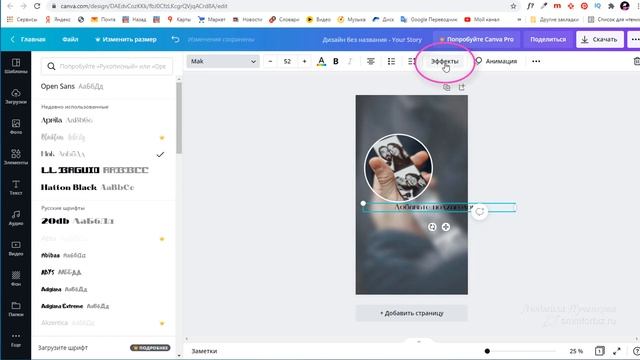This screenshot has width=640, height=360.
Task: Open the More sidebar option
Action: pos(16,339)
